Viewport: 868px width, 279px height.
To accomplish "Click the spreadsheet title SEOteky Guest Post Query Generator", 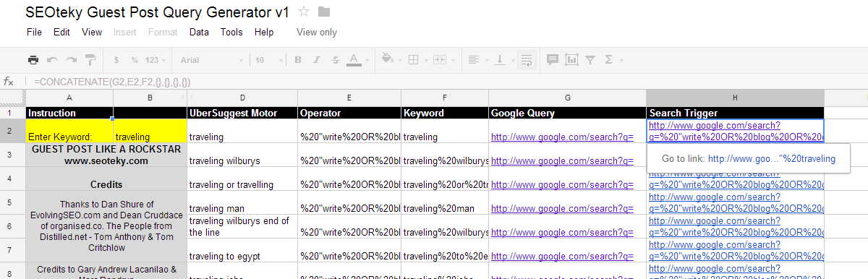I will click(157, 12).
